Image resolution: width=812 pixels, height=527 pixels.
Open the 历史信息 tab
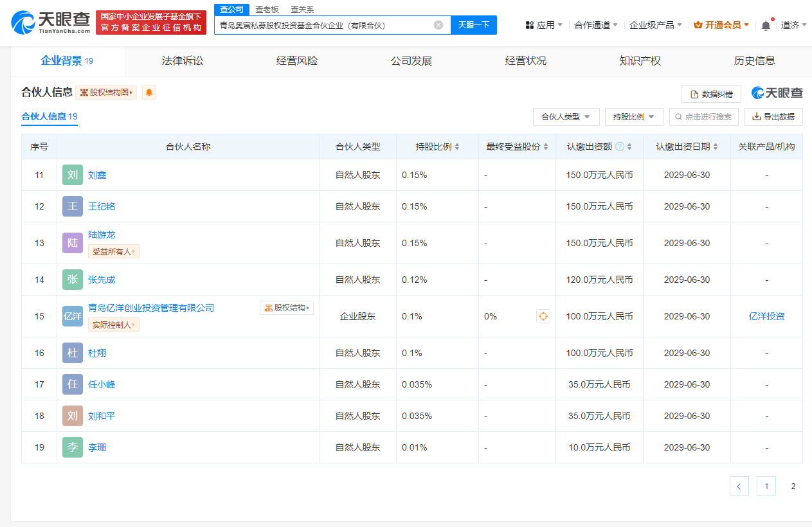pyautogui.click(x=755, y=60)
